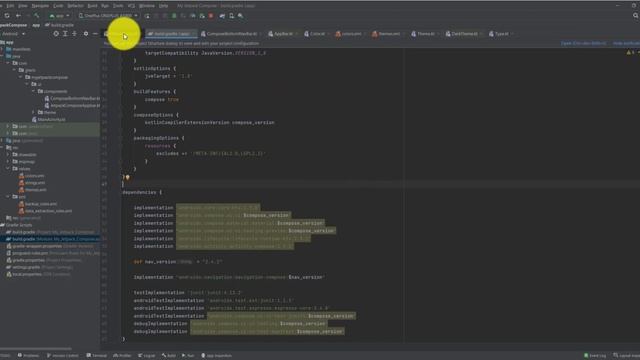Open the Edit menu

coord(10,6)
